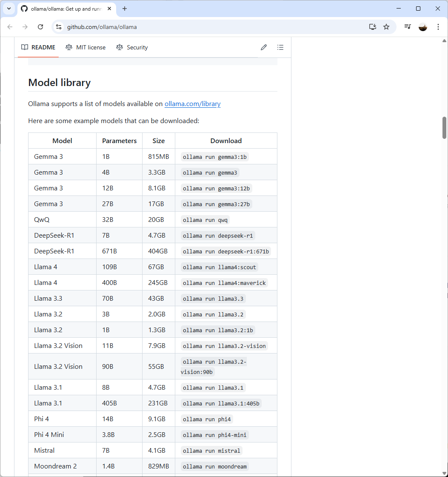The image size is (448, 477).
Task: Switch to the Security tab
Action: (x=132, y=47)
